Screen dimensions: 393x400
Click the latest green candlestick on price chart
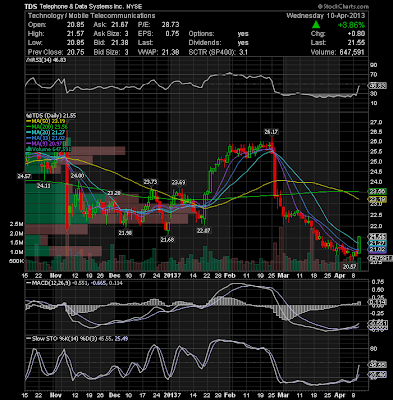pyautogui.click(x=359, y=244)
